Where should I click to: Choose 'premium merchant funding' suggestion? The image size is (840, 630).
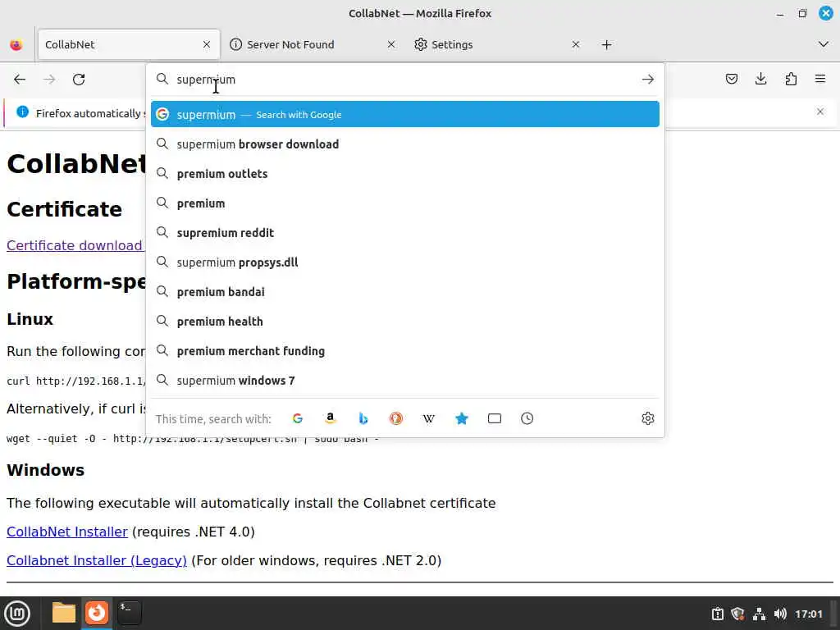click(x=405, y=351)
